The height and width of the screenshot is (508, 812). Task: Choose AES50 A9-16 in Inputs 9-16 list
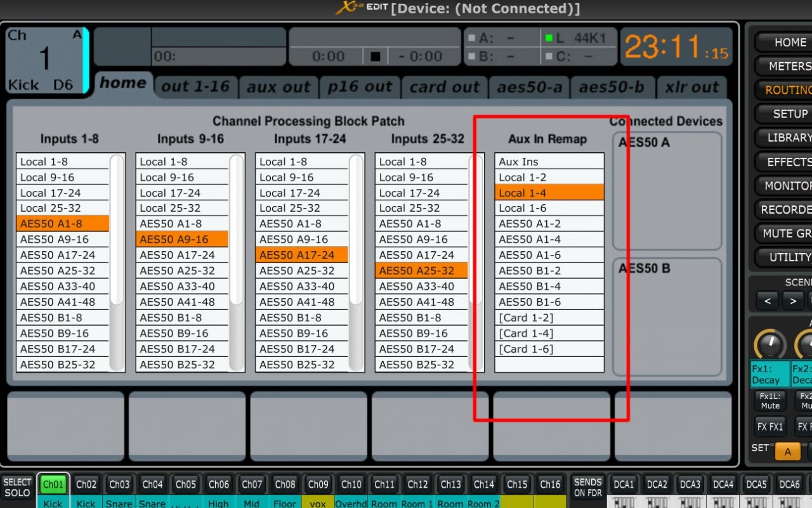pos(182,239)
